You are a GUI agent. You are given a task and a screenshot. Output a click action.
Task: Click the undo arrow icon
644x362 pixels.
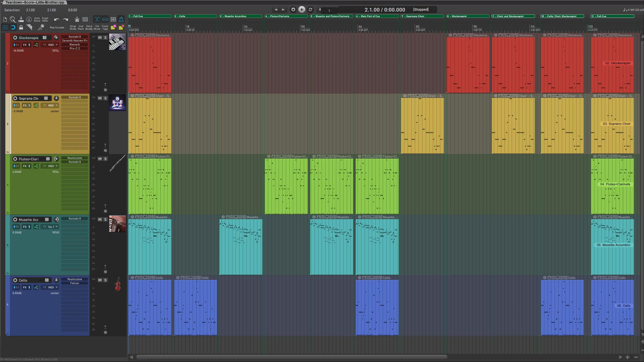[57, 19]
